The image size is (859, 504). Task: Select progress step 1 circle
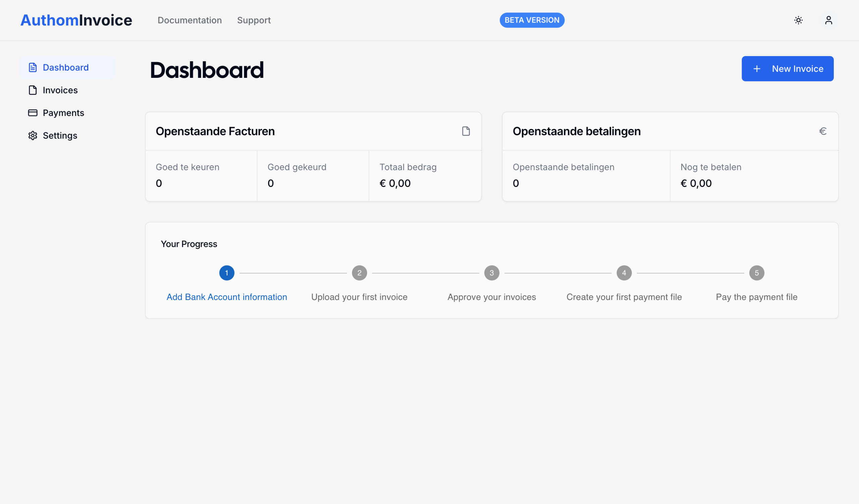[227, 273]
